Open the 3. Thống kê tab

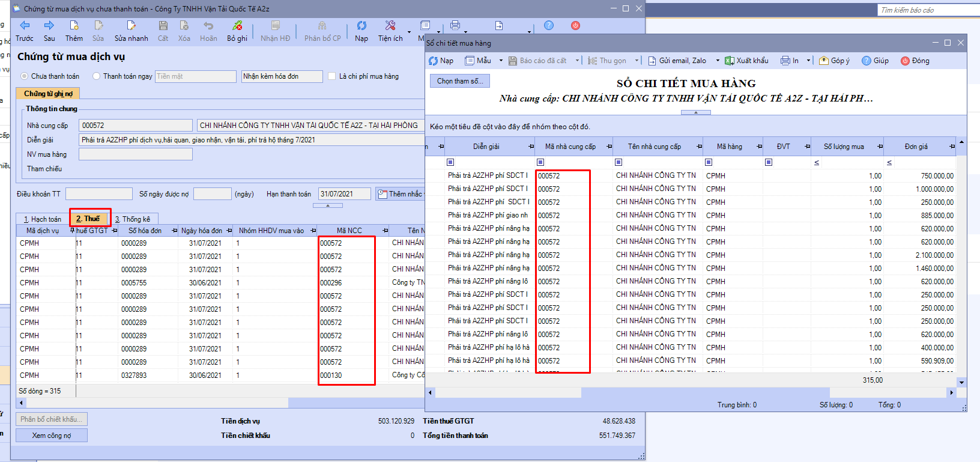point(133,219)
